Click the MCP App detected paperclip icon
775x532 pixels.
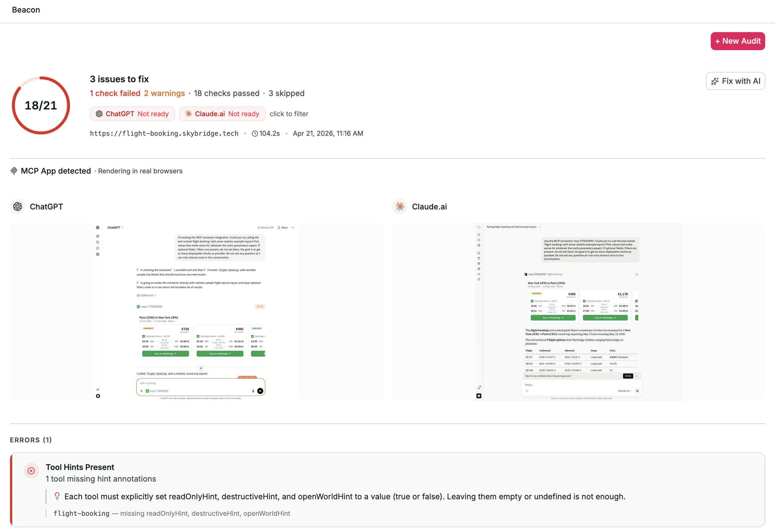pyautogui.click(x=14, y=171)
